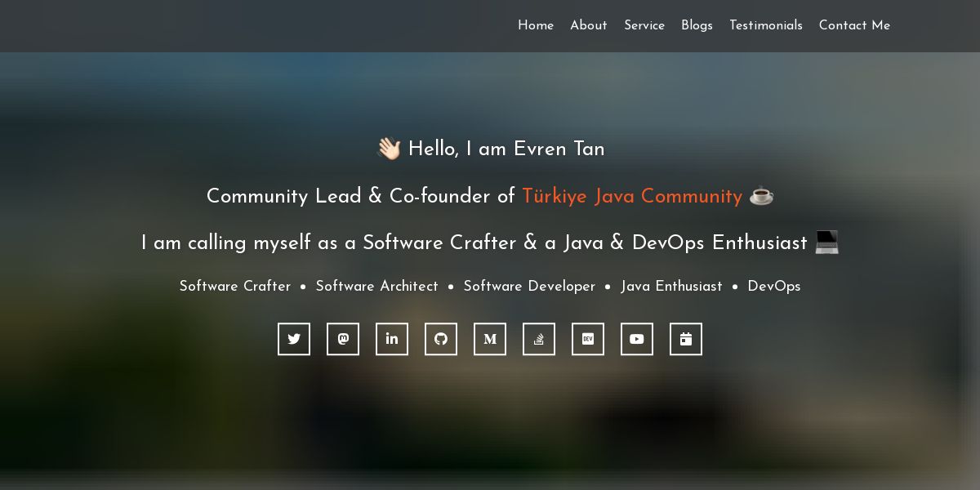980x490 pixels.
Task: Open the Medium profile icon
Action: coord(490,339)
